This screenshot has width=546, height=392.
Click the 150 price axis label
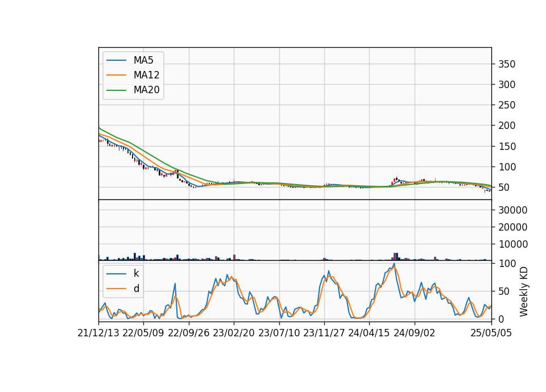pyautogui.click(x=507, y=147)
